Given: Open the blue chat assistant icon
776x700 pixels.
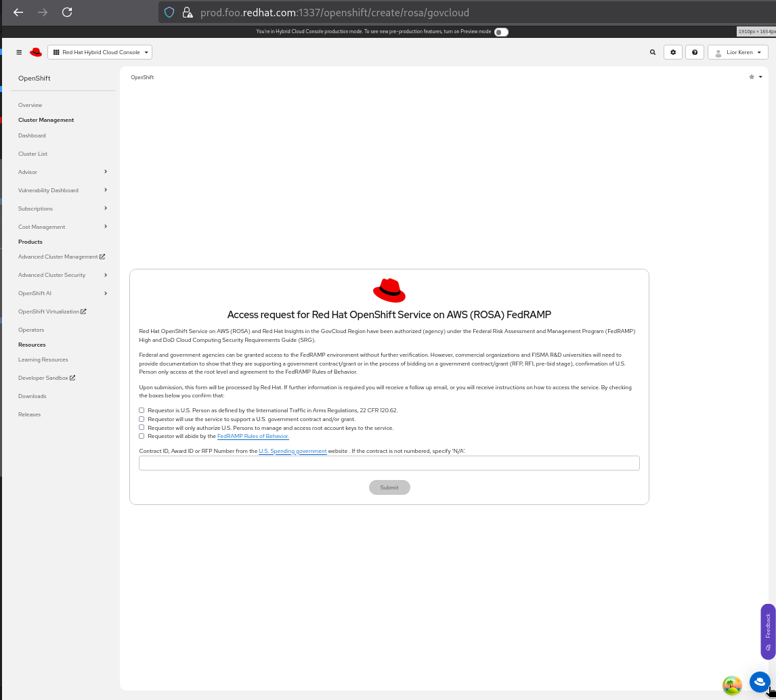Looking at the screenshot, I should click(x=760, y=682).
